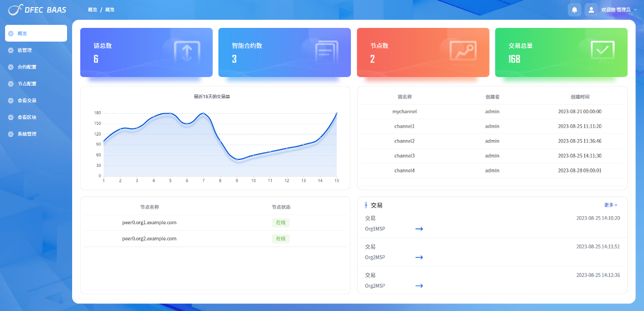Click the upload icon on 链总数 card
Viewport: 644px width, 311px height.
[x=187, y=52]
